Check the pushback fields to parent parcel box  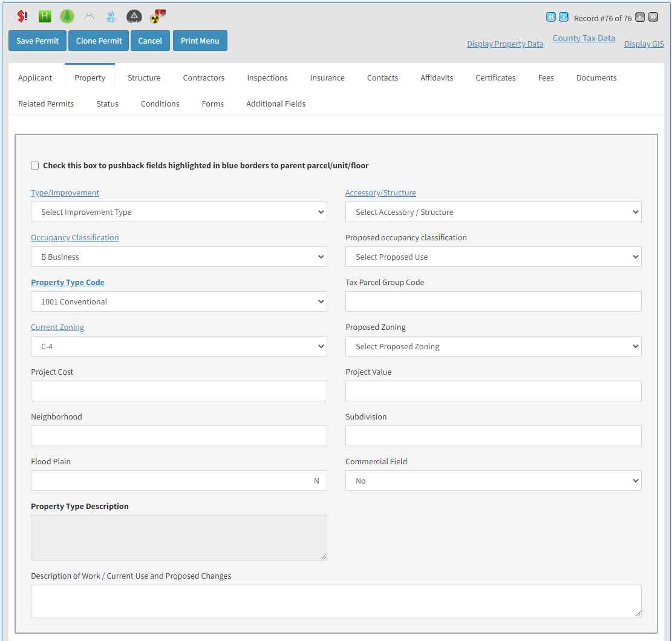pos(34,165)
